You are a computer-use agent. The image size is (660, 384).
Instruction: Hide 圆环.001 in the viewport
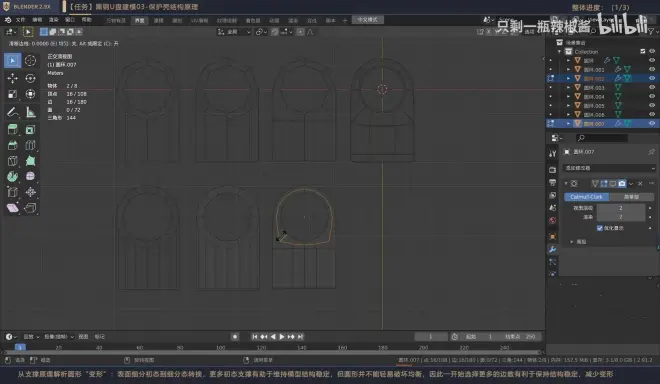coord(652,69)
